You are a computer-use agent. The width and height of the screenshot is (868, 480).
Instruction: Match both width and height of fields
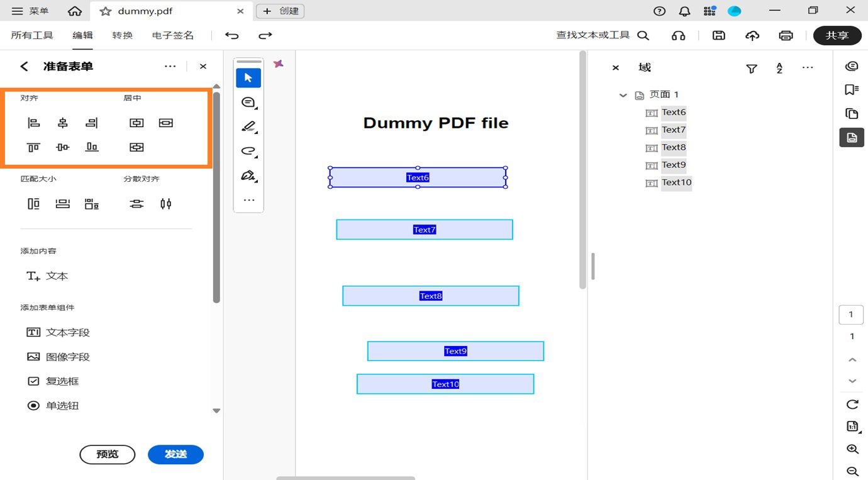(x=92, y=204)
